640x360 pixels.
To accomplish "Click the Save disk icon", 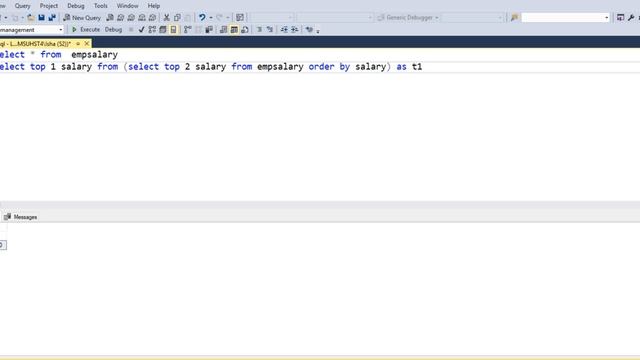I will [41, 18].
